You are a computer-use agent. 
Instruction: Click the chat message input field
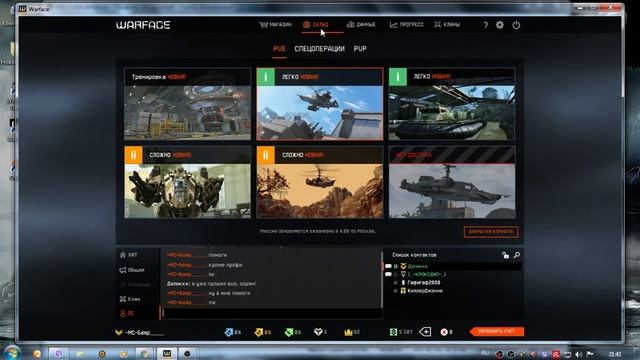[x=271, y=313]
